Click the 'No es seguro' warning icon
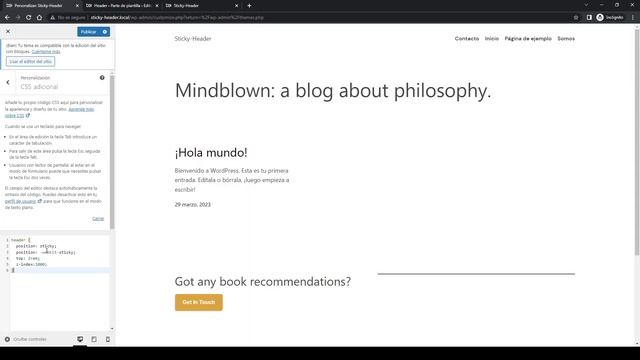 coord(52,18)
